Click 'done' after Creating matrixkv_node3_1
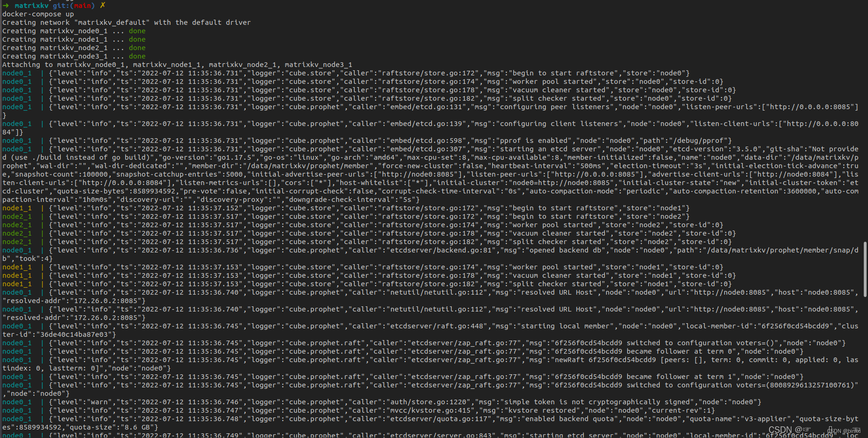The image size is (868, 438). point(137,56)
